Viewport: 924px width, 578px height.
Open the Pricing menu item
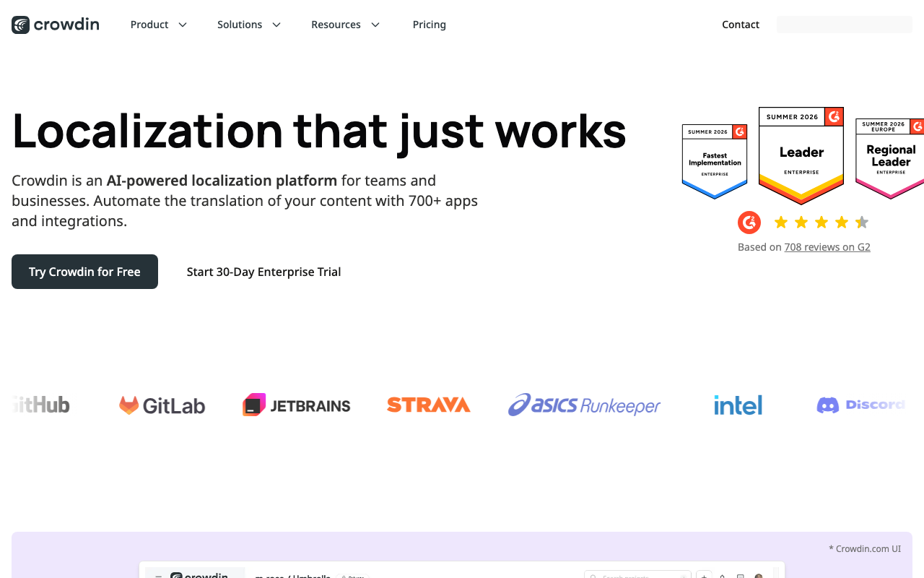430,25
